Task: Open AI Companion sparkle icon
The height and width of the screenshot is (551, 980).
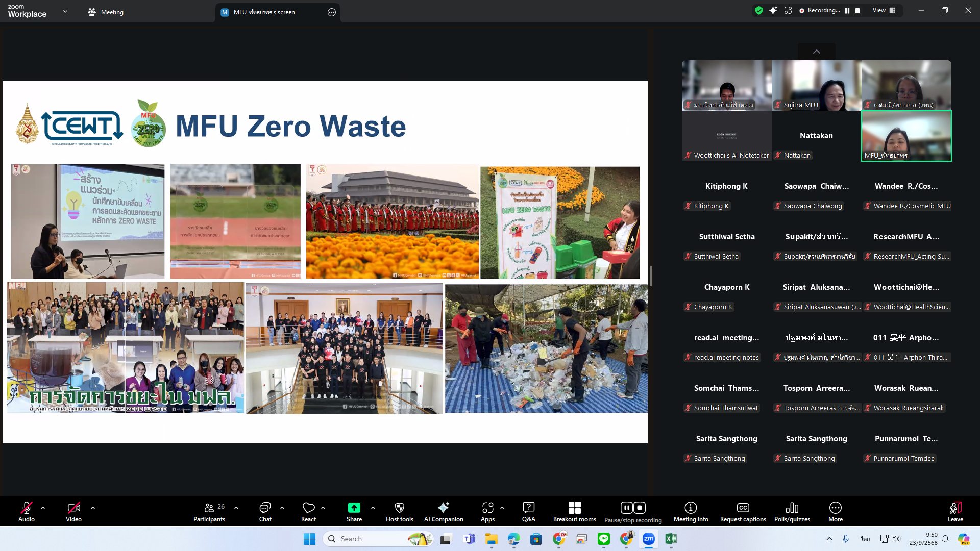Action: point(443,508)
